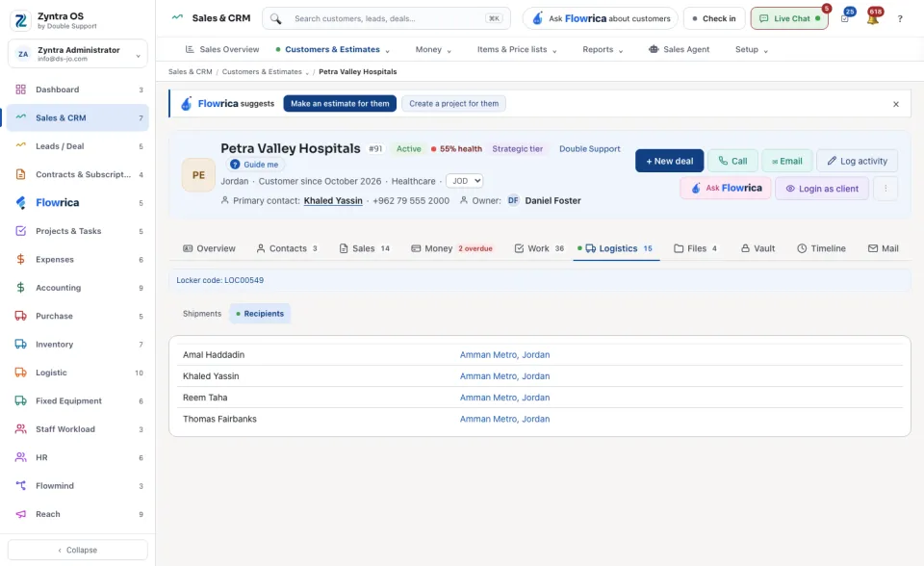Open Contracts & Subscriptions sidebar icon

tap(20, 174)
